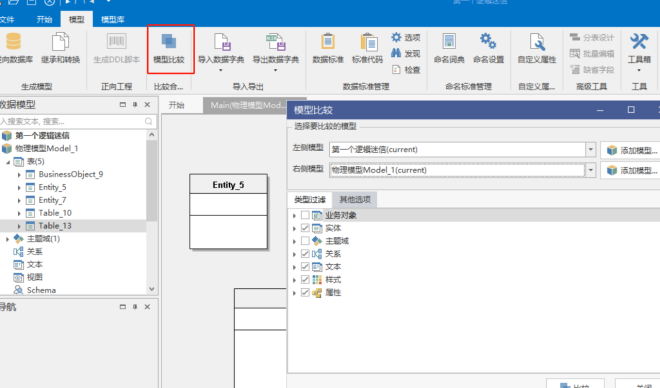Image resolution: width=660 pixels, height=388 pixels.
Task: Expand the 主题域(1) tree node
Action: click(8, 239)
